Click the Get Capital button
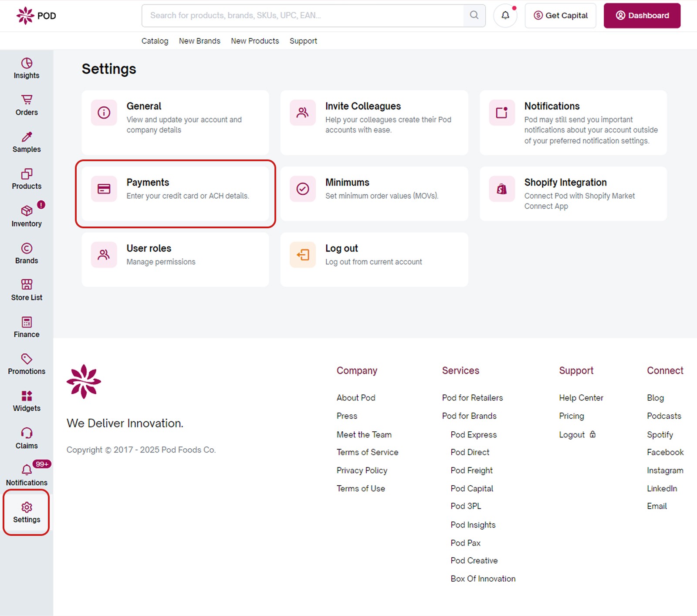The width and height of the screenshot is (697, 616). tap(560, 15)
